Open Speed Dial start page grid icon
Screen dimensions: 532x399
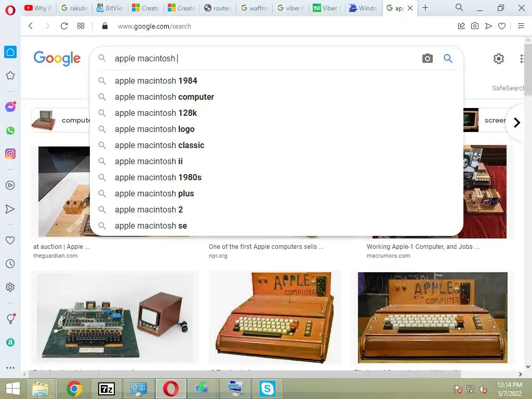click(81, 26)
